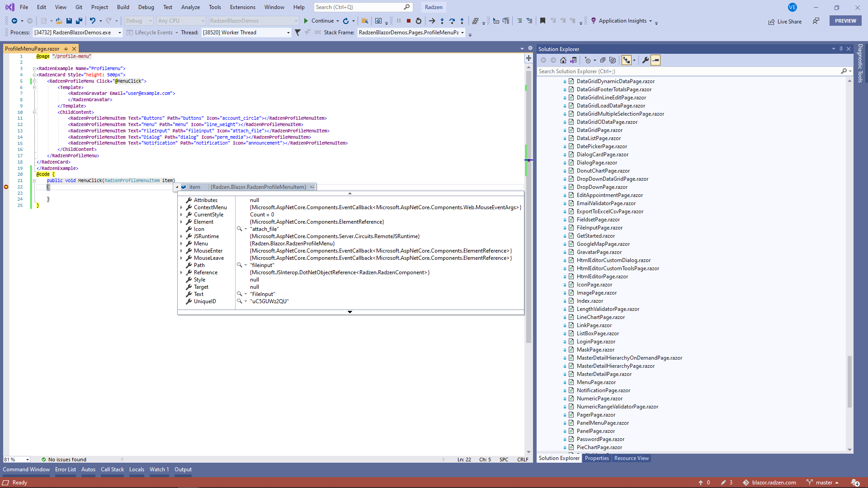Pin the ProfileMenuPage.razor tab
Image resolution: width=868 pixels, height=488 pixels.
pyautogui.click(x=66, y=48)
